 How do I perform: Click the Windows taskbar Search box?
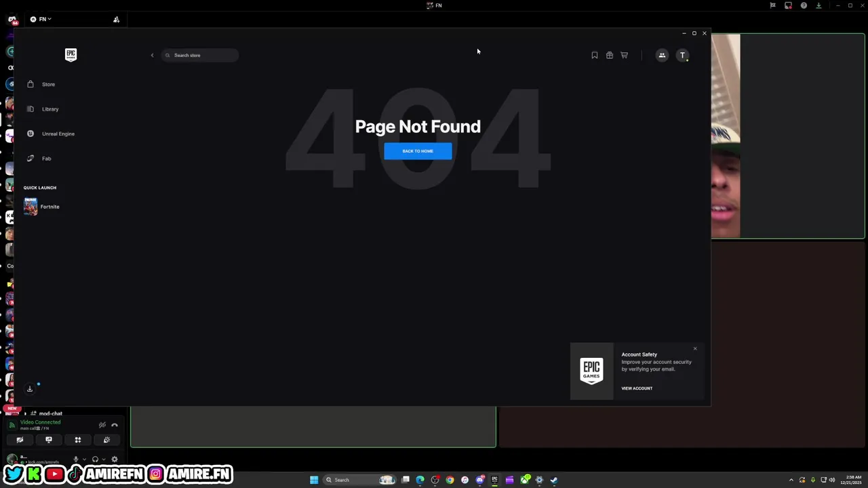[359, 480]
